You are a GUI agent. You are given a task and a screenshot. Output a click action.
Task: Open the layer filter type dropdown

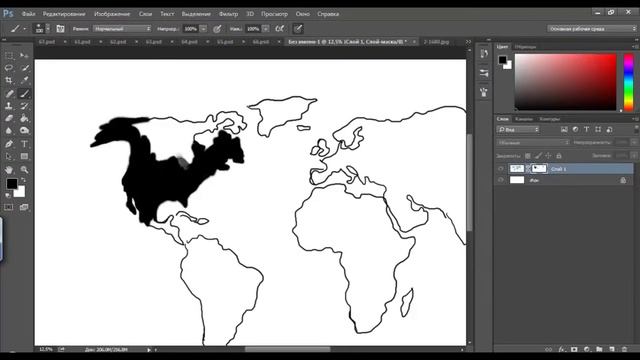pyautogui.click(x=518, y=129)
